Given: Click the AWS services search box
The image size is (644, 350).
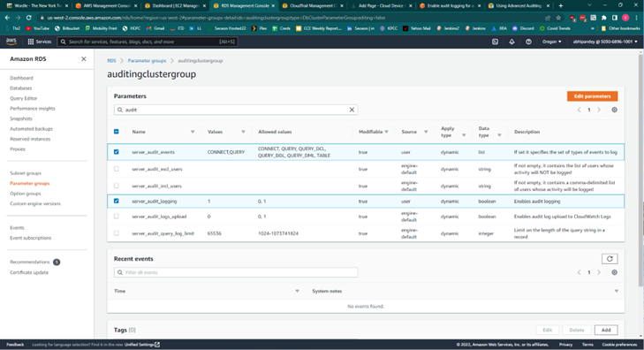Looking at the screenshot, I should click(x=147, y=42).
